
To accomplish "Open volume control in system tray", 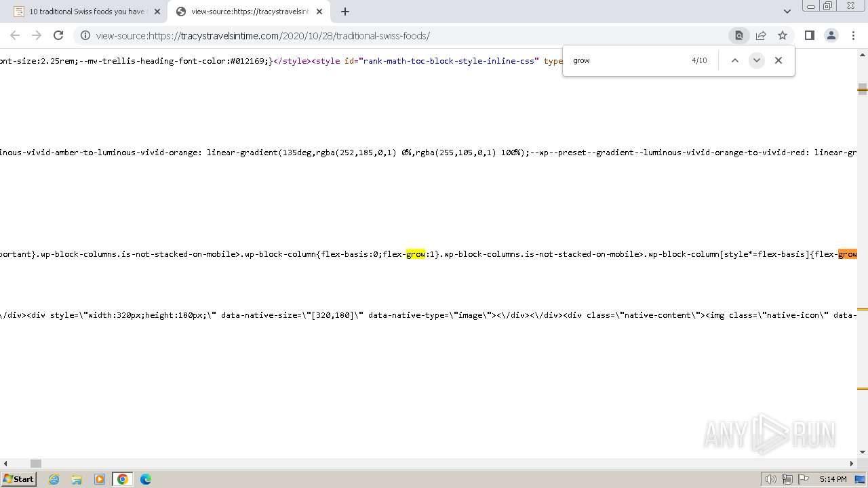I will pos(771,479).
